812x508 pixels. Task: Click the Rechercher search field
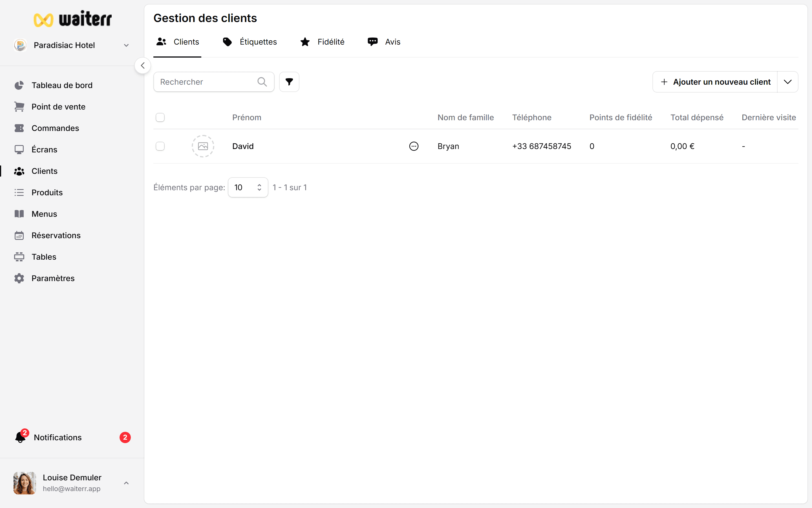pos(214,82)
